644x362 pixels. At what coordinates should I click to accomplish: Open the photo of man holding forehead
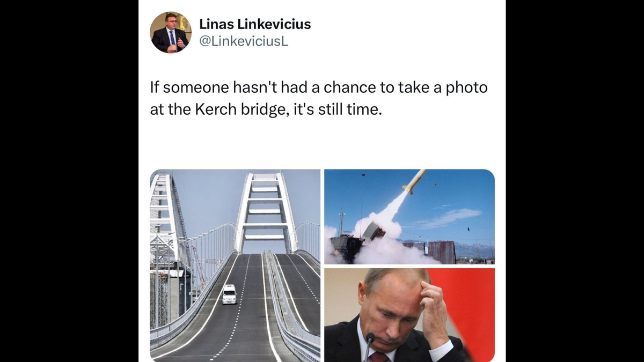[x=409, y=315]
